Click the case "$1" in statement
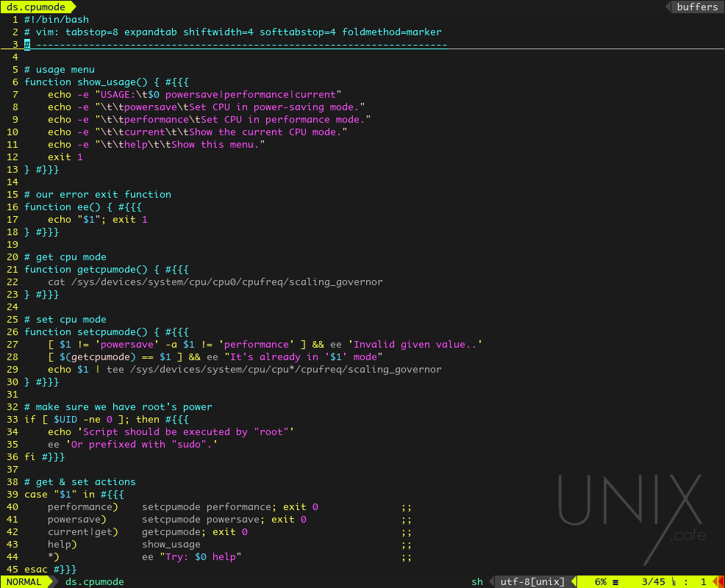Viewport: 725px width, 588px height. pos(59,494)
